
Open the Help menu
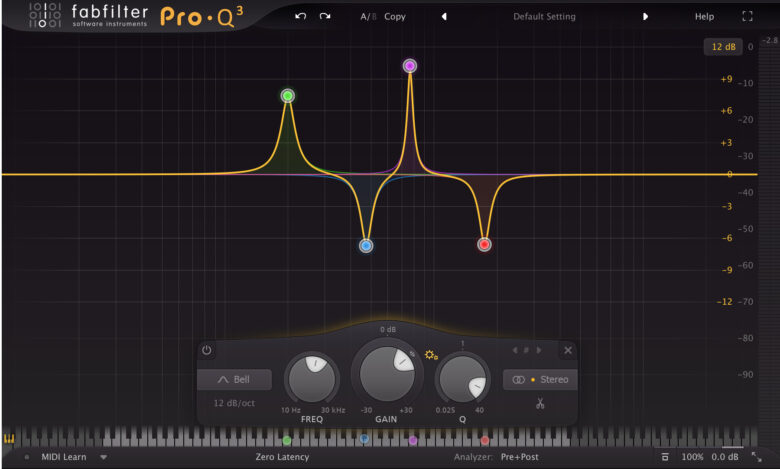pyautogui.click(x=704, y=16)
